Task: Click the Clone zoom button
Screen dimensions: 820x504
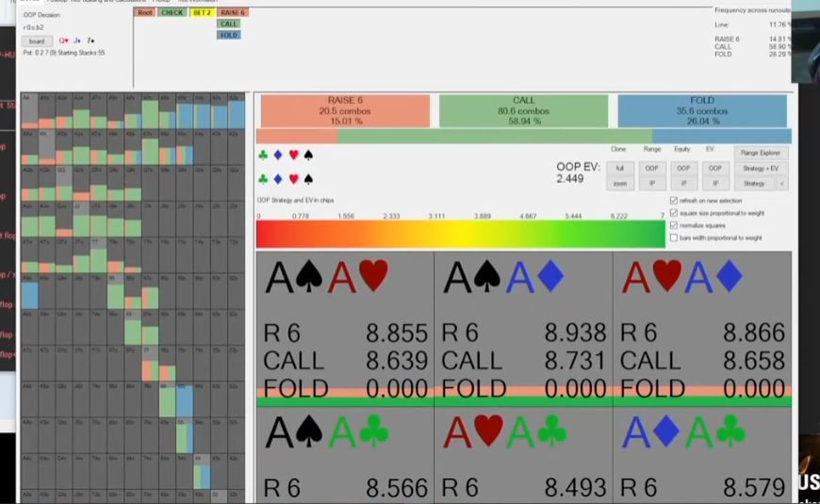Action: point(619,184)
